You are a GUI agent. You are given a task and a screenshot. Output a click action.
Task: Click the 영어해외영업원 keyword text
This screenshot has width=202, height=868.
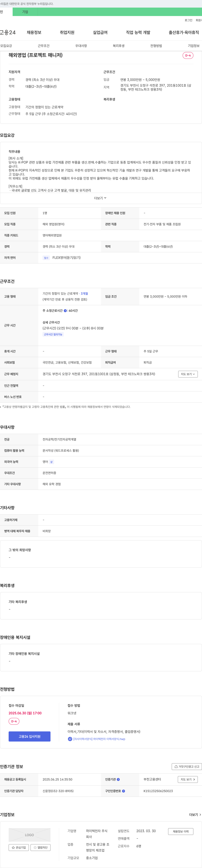coord(52,235)
